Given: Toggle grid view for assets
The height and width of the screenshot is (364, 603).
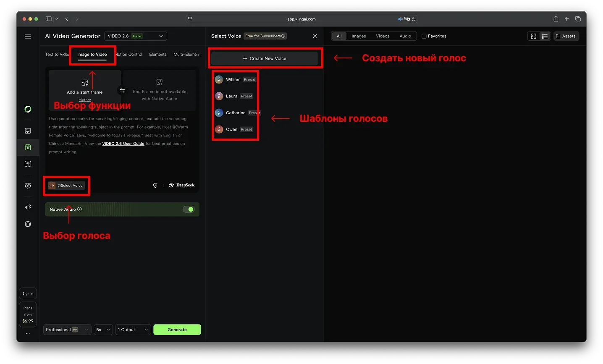Looking at the screenshot, I should click(x=533, y=36).
